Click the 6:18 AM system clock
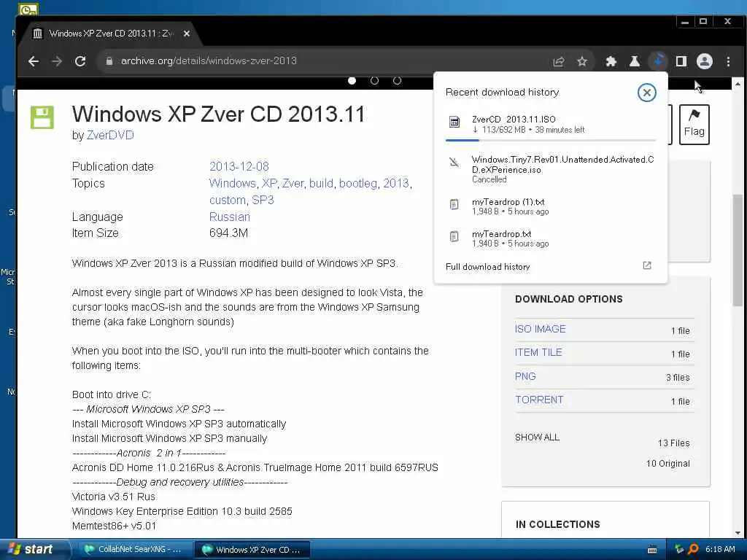 [720, 549]
